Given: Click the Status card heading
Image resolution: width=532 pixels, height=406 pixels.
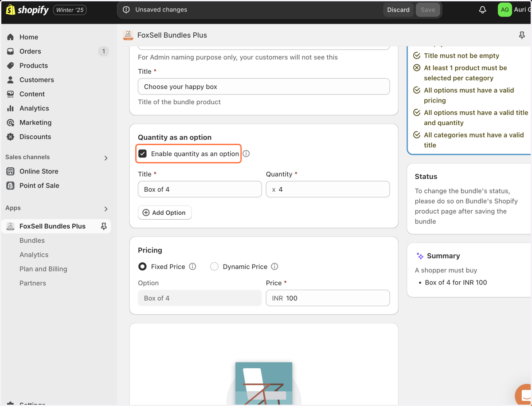Looking at the screenshot, I should tap(426, 177).
